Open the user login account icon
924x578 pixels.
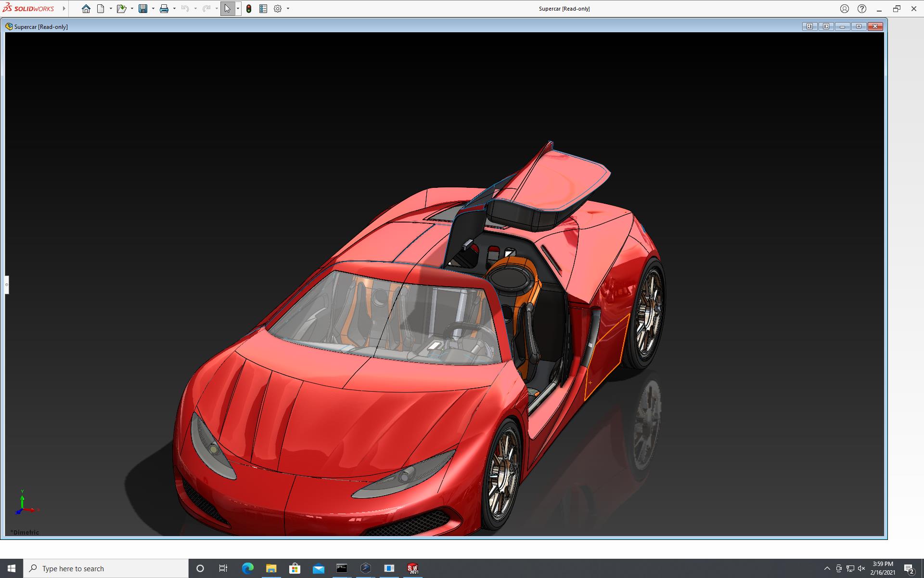pyautogui.click(x=845, y=9)
